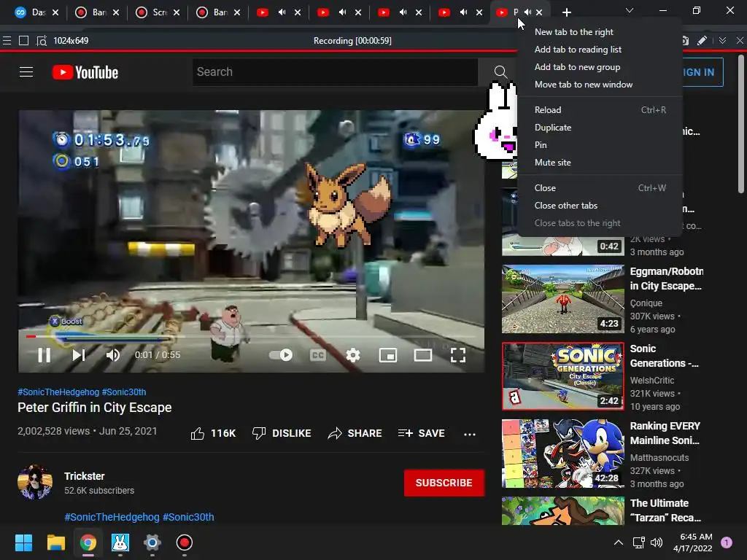Click the SIGN IN button
Image resolution: width=747 pixels, height=560 pixels.
coord(703,72)
